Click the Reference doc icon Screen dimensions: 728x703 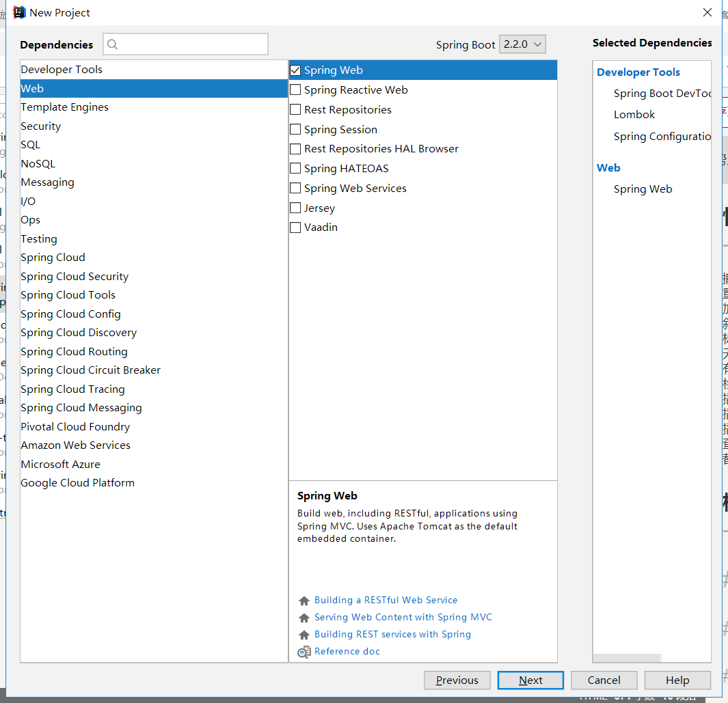point(304,652)
